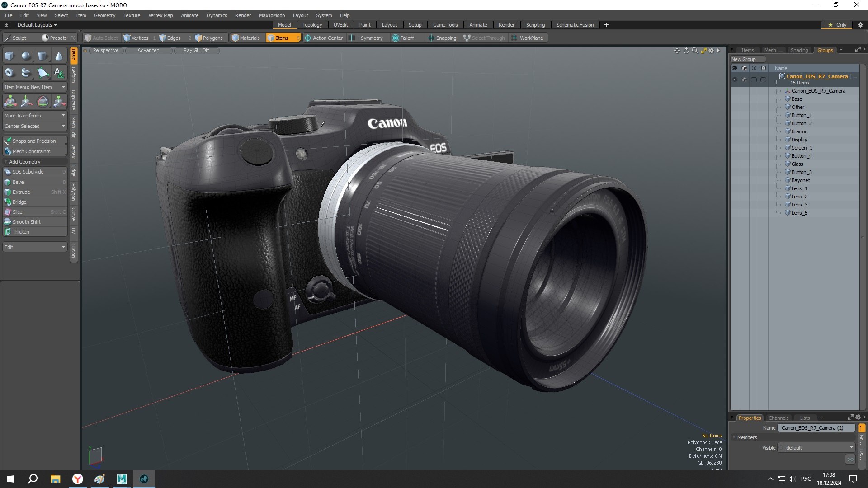Screen dimensions: 868x488
Task: Switch to the UVEdit layout tab
Action: (x=340, y=25)
